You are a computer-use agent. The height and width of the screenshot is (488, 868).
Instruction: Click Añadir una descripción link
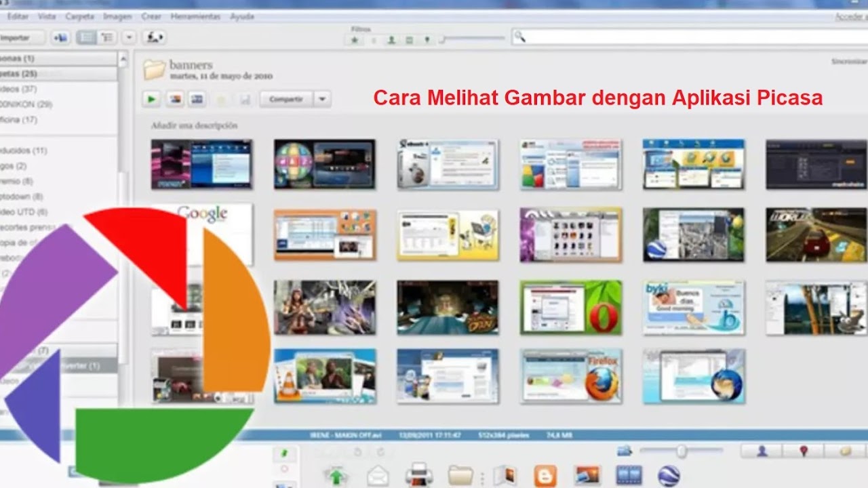(x=194, y=125)
